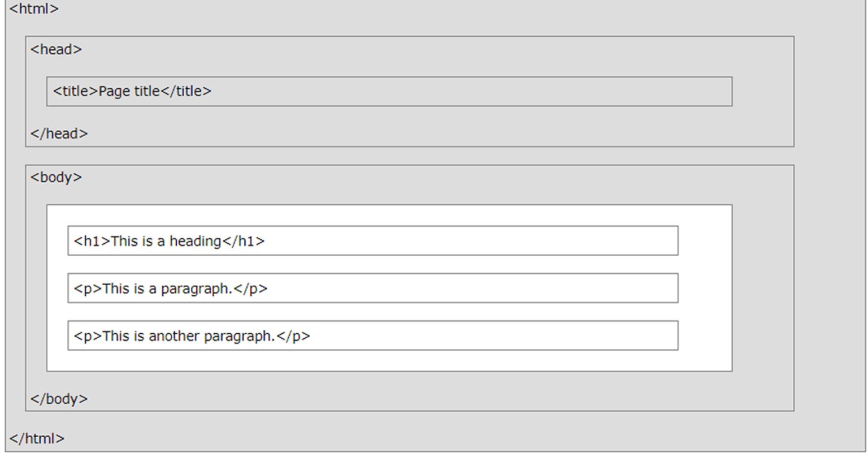This screenshot has height=457, width=868.
Task: Click closing </p> after "another paragraph."
Action: 293,337
